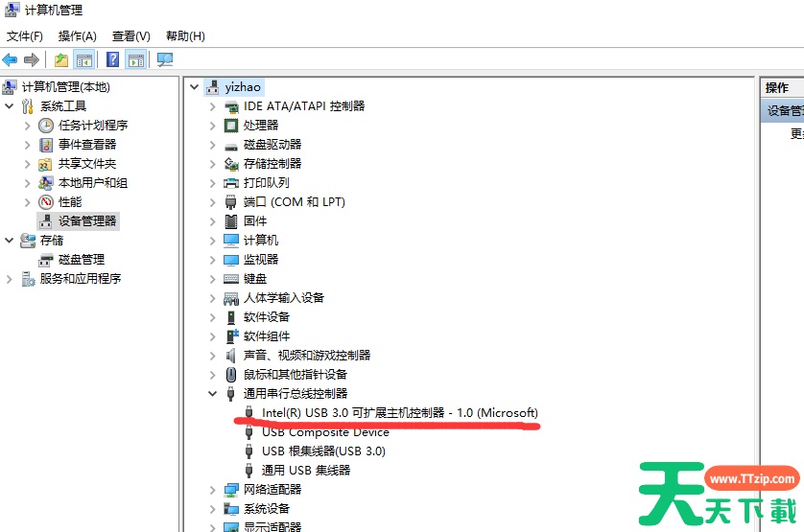The width and height of the screenshot is (804, 532).
Task: Expand the 软件设备 category
Action: [x=212, y=317]
